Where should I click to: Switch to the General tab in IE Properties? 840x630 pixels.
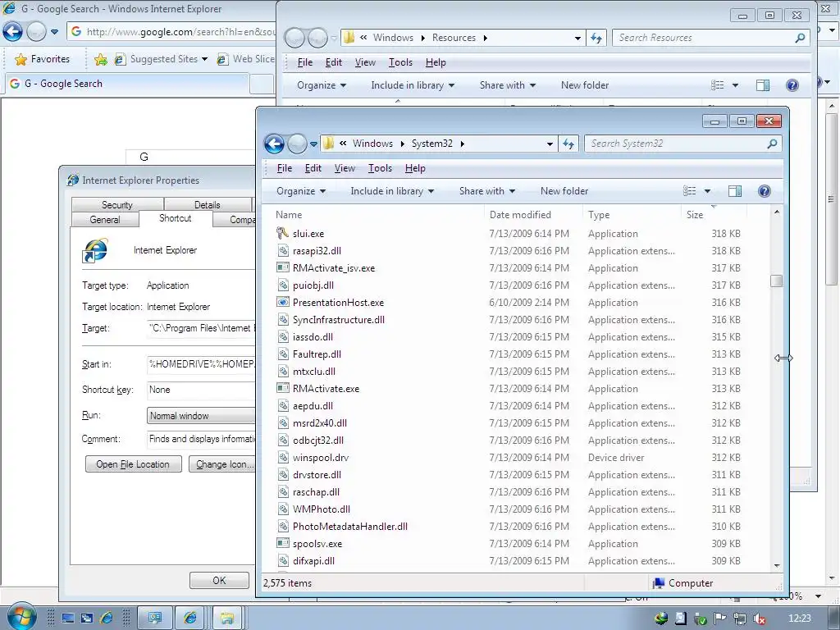click(105, 220)
